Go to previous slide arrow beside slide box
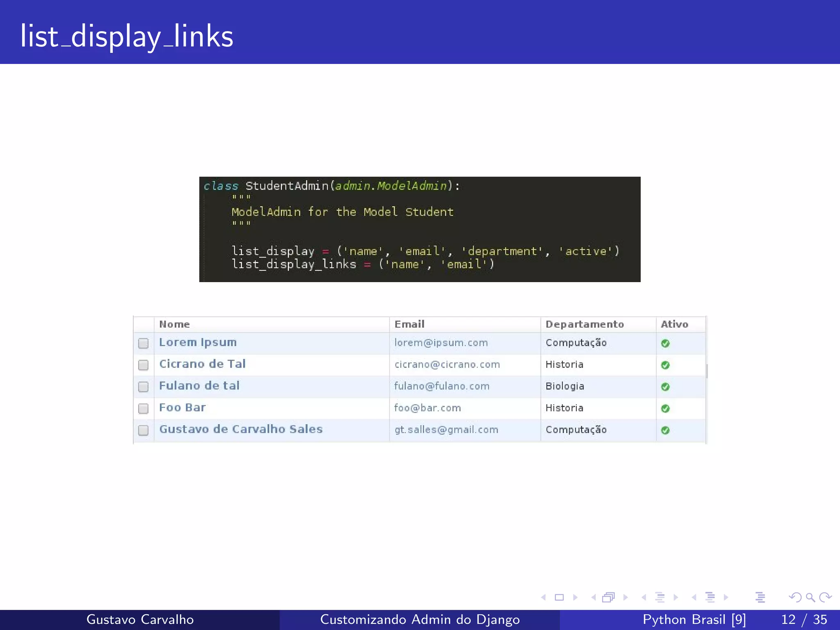The width and height of the screenshot is (840, 630). click(543, 598)
